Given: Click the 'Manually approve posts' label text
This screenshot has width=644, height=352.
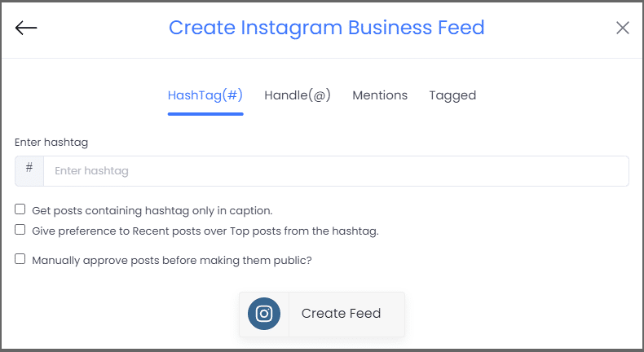Looking at the screenshot, I should (x=172, y=261).
